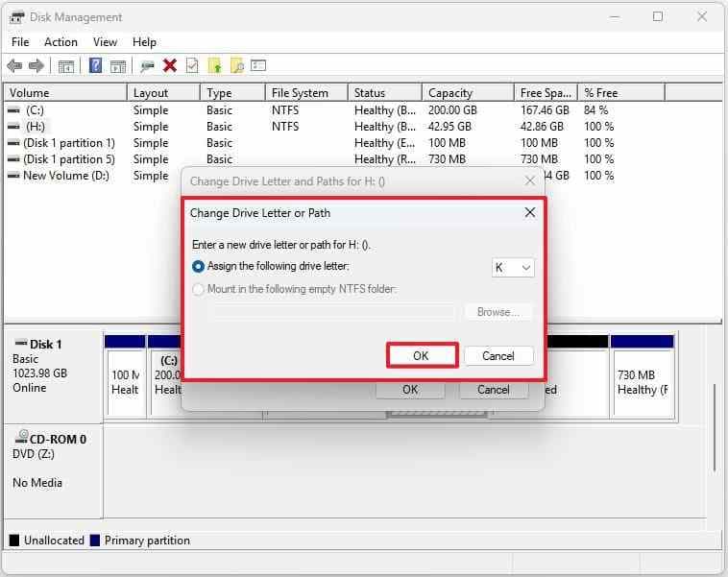Click the drive icon beside (C:) volume

click(x=14, y=110)
